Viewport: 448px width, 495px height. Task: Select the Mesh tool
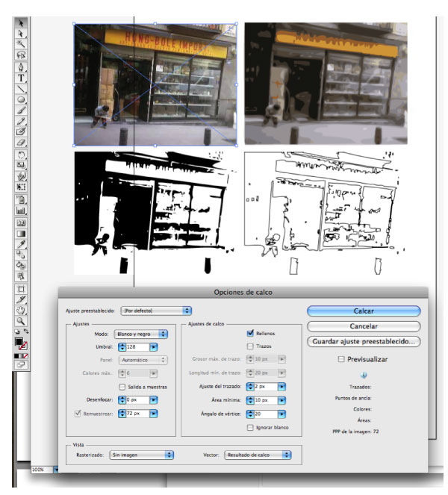[x=21, y=223]
